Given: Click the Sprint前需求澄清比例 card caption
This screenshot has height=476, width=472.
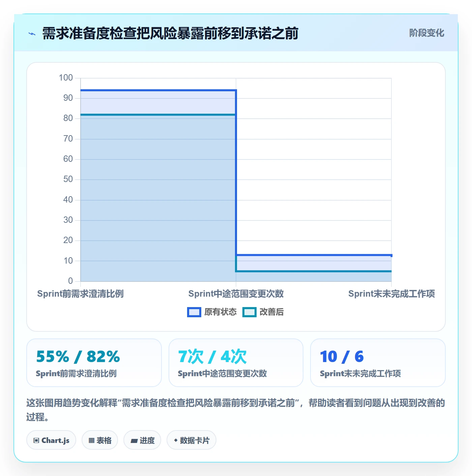Looking at the screenshot, I should 76,374.
